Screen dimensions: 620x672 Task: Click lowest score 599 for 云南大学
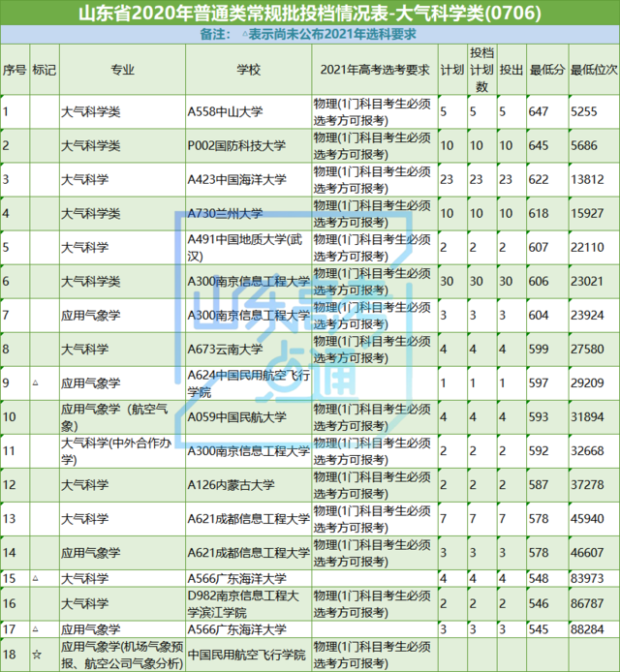[x=538, y=350]
